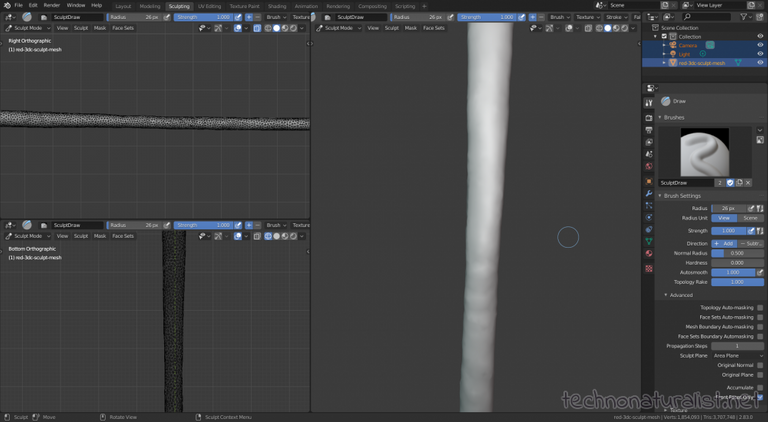768x422 pixels.
Task: Open Brush dropdown in top-left header
Action: [x=276, y=17]
